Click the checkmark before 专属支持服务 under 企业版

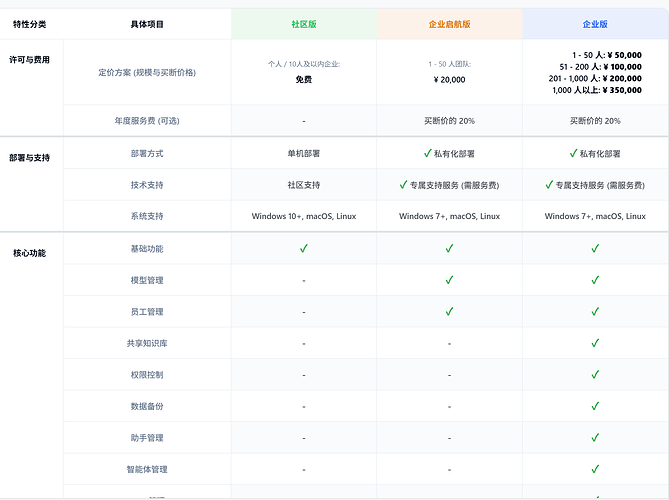point(549,185)
